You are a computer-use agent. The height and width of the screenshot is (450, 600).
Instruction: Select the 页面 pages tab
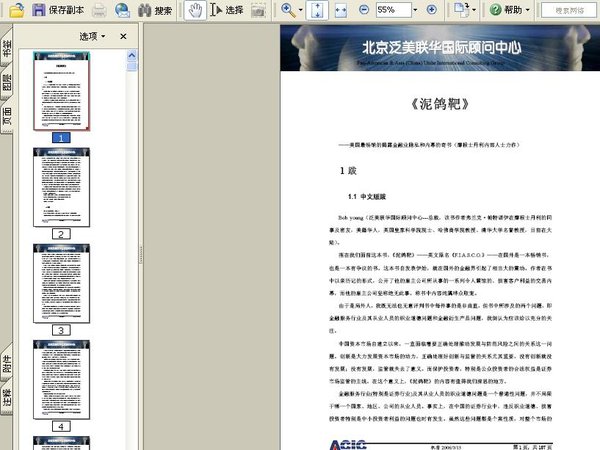pyautogui.click(x=7, y=116)
